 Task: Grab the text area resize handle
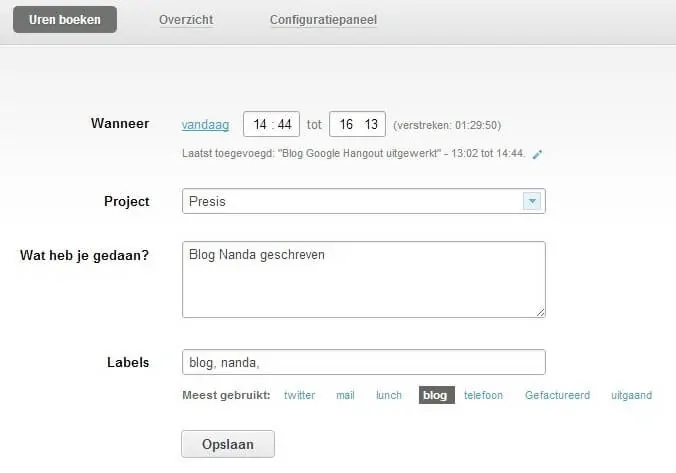540,313
